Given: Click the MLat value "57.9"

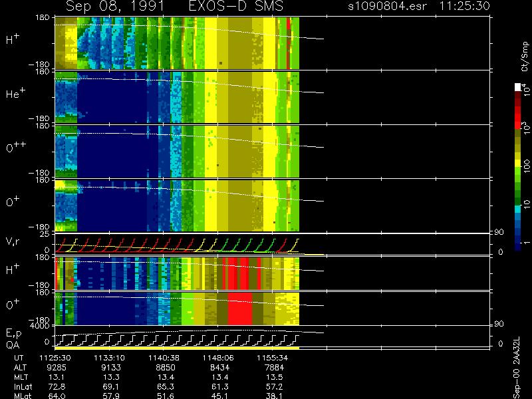Looking at the screenshot, I should 111,396.
